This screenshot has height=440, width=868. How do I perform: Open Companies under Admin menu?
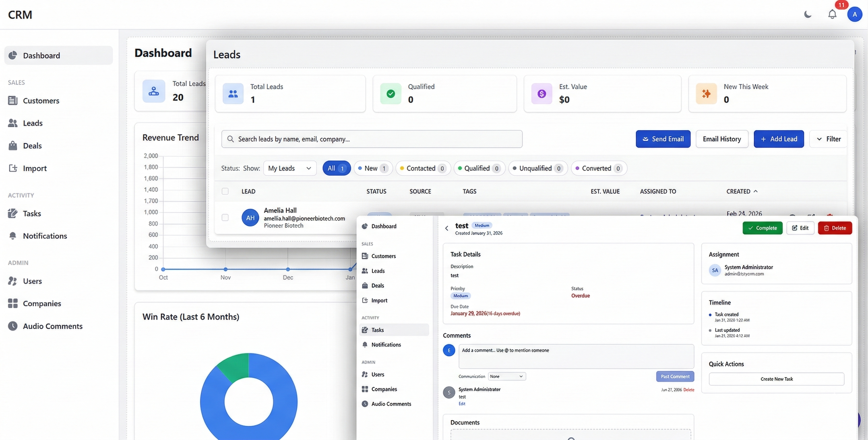(384, 389)
